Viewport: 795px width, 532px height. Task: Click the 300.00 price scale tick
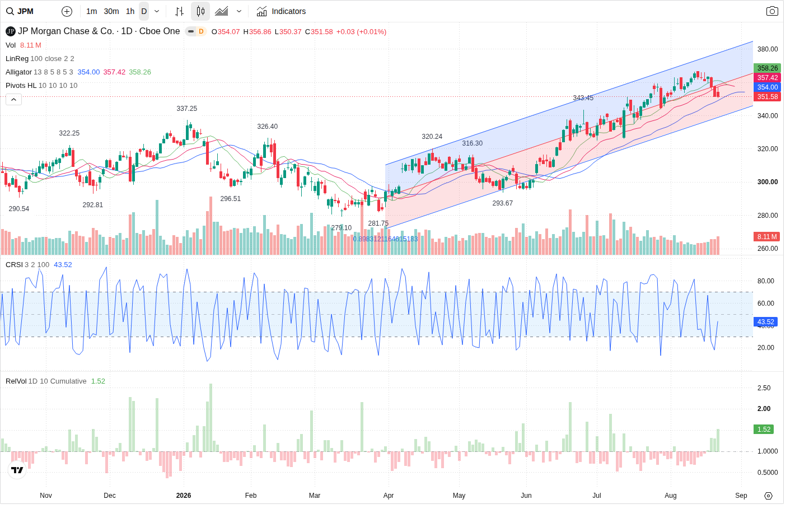coord(768,182)
